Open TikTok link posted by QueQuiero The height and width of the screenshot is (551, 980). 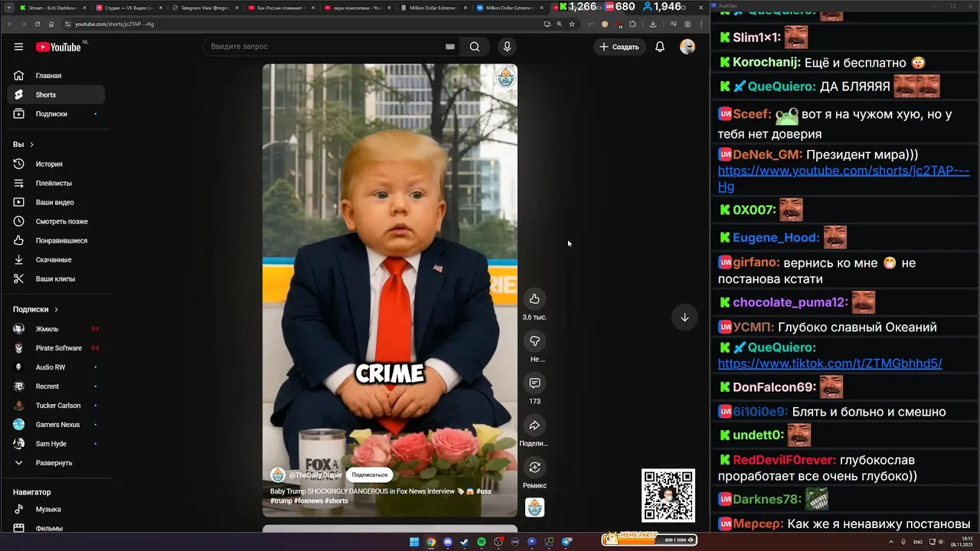point(830,364)
